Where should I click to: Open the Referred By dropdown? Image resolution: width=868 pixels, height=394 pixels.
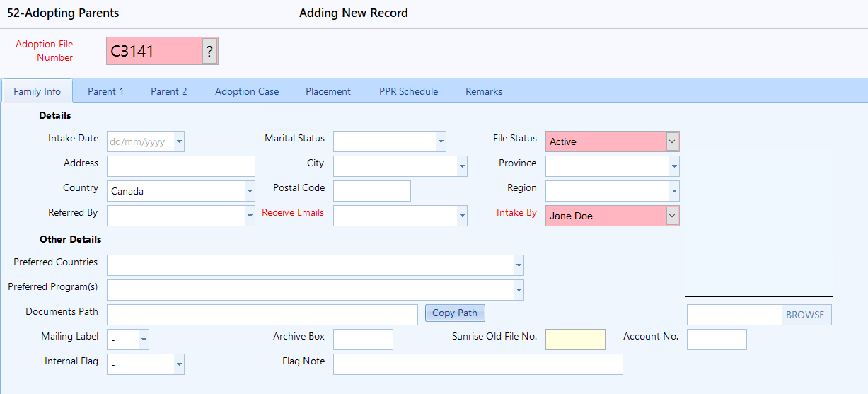point(250,216)
